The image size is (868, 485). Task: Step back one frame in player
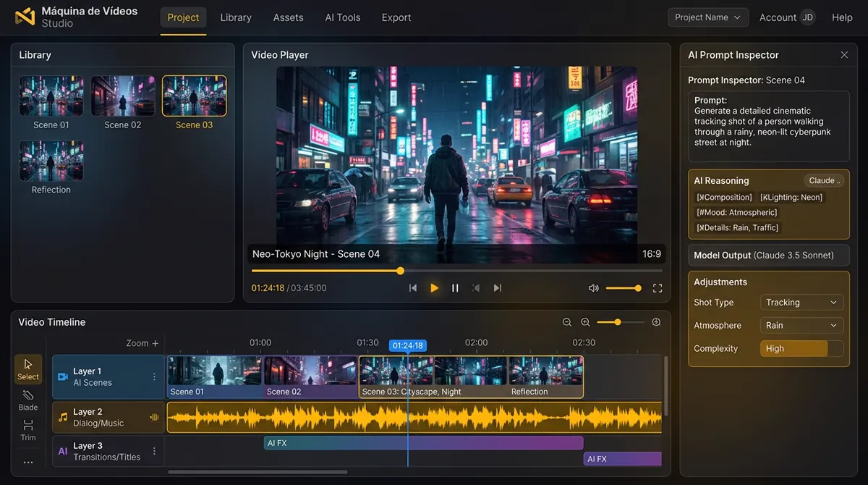click(476, 288)
